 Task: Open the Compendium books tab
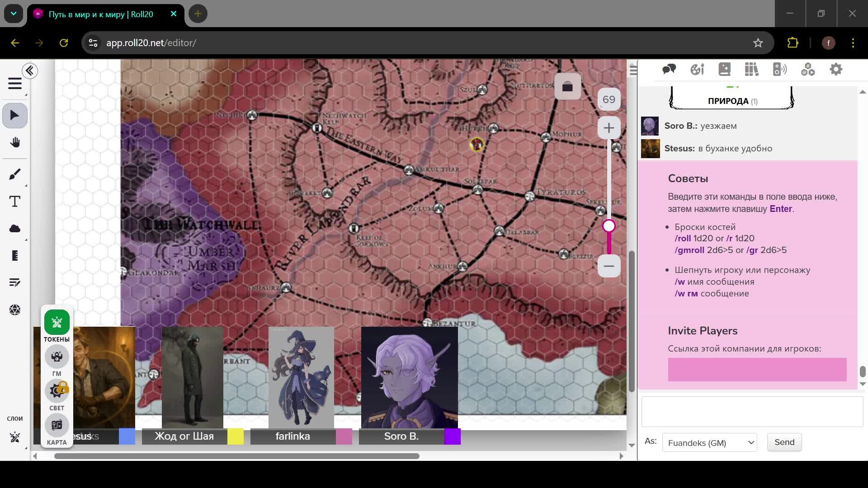(751, 70)
